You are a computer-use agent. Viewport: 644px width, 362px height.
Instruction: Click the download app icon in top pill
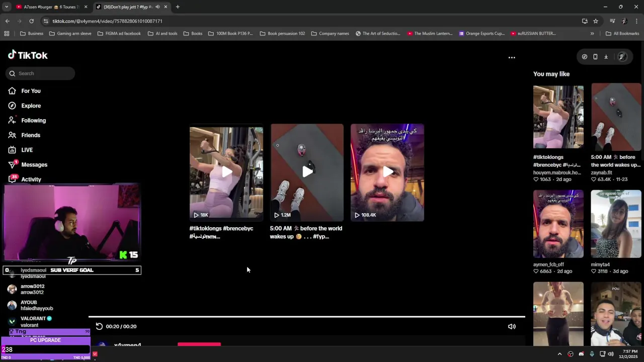click(x=606, y=57)
